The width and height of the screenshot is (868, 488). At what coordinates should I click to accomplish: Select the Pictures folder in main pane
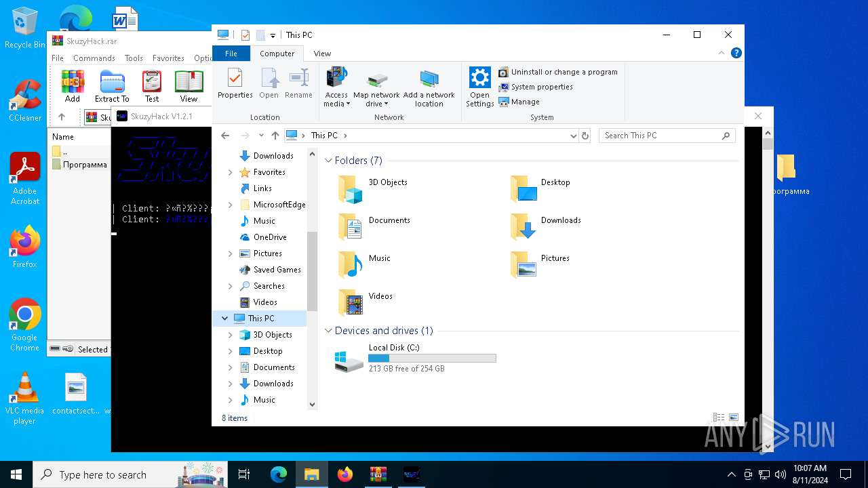coord(540,265)
